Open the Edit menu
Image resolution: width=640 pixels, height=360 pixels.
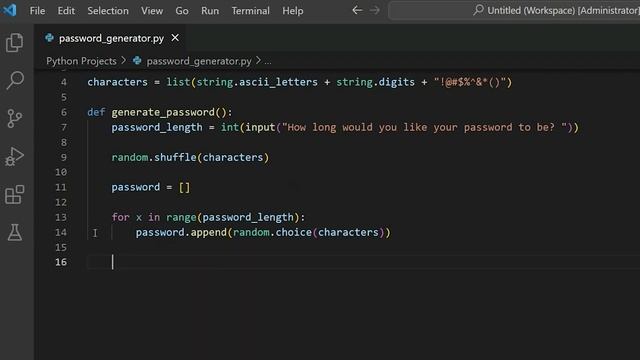(x=66, y=11)
